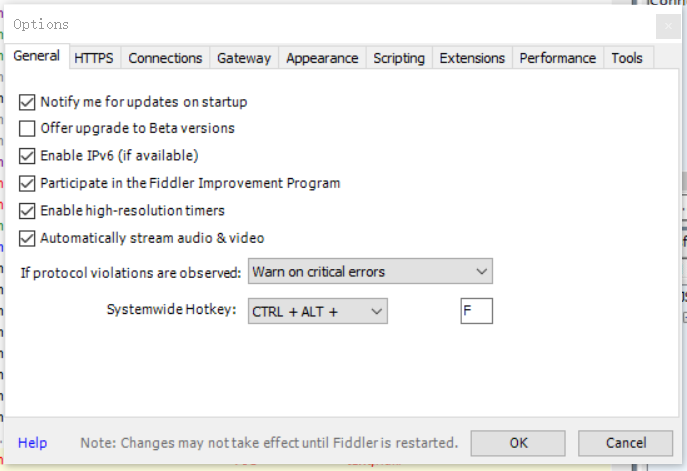This screenshot has height=471, width=687.
Task: Toggle Enable IPv6 checkbox
Action: (27, 156)
